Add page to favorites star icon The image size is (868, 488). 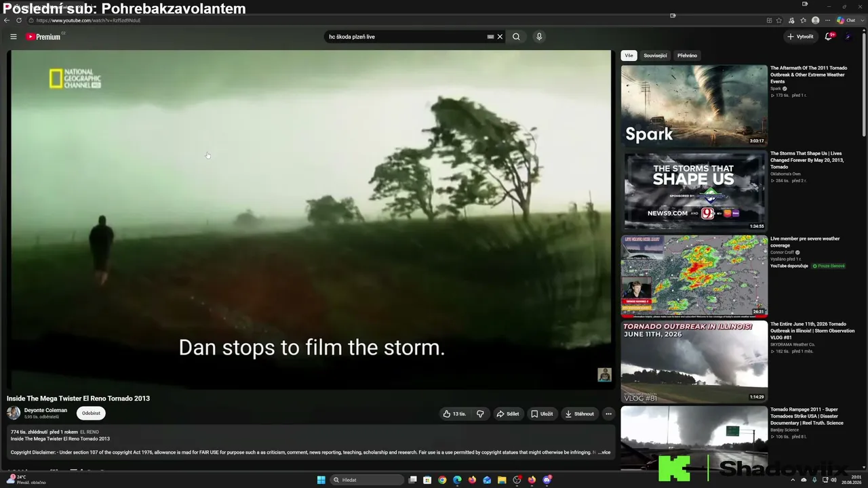pos(779,20)
